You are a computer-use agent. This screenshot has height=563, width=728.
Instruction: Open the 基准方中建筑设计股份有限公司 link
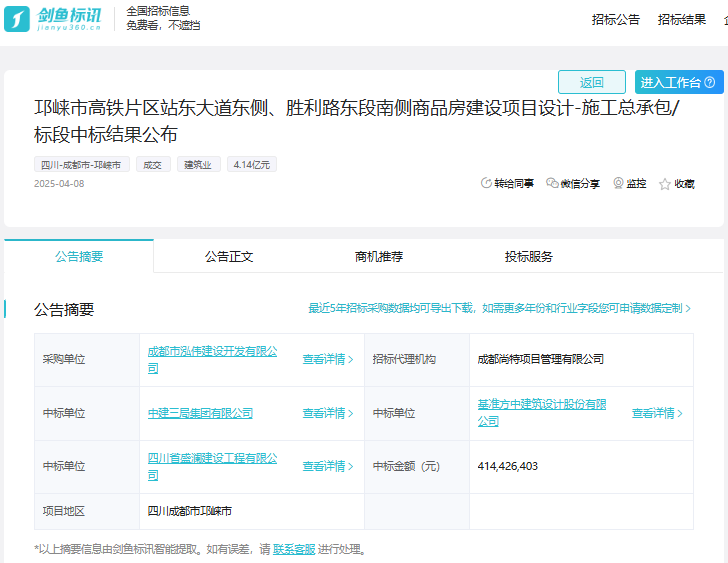coord(542,413)
